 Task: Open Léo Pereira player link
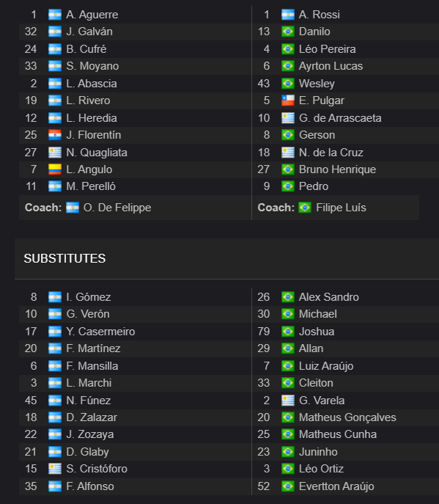(x=328, y=49)
